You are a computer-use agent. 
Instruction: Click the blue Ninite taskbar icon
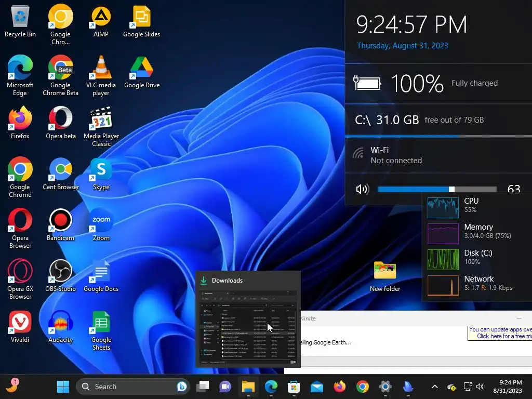coord(408,387)
